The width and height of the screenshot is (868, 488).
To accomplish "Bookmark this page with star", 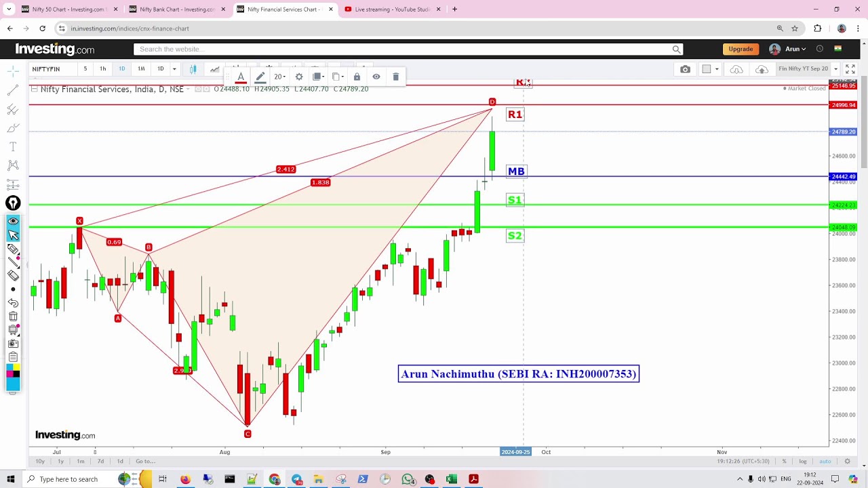I will tap(795, 28).
